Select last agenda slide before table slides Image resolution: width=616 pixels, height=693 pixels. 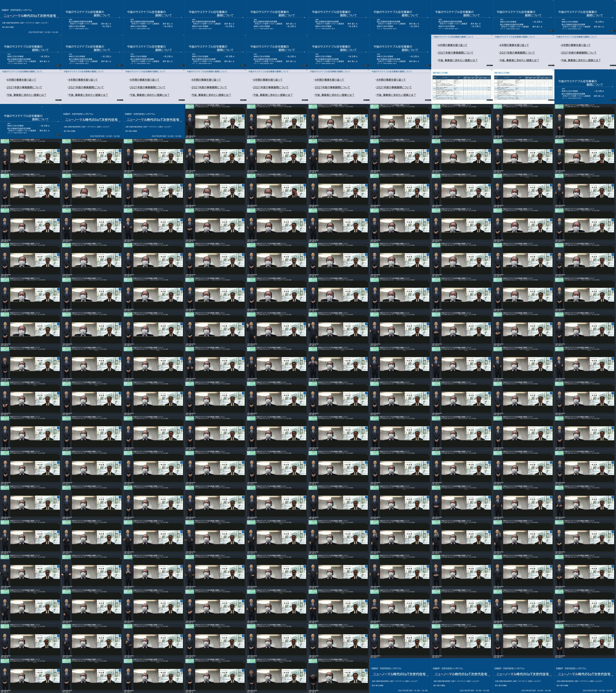pos(400,86)
